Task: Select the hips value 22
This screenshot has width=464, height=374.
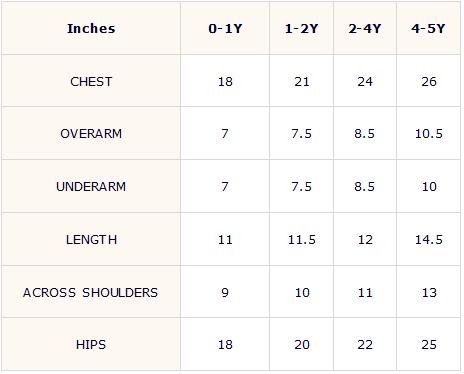Action: (365, 345)
